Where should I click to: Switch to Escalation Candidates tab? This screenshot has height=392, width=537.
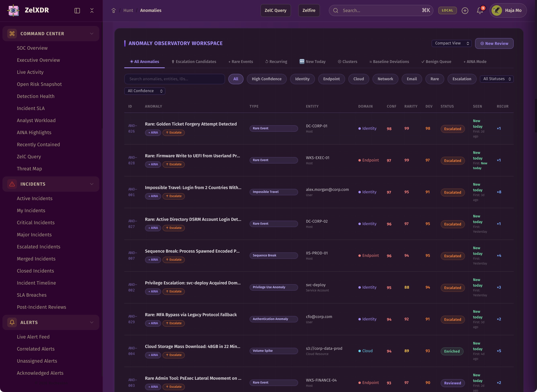point(194,62)
